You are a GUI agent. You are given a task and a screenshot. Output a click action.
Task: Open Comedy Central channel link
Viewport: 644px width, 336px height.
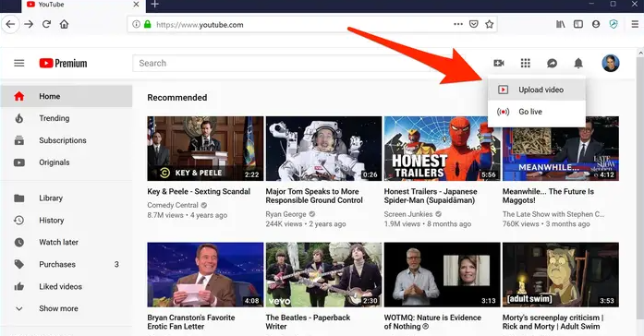173,205
